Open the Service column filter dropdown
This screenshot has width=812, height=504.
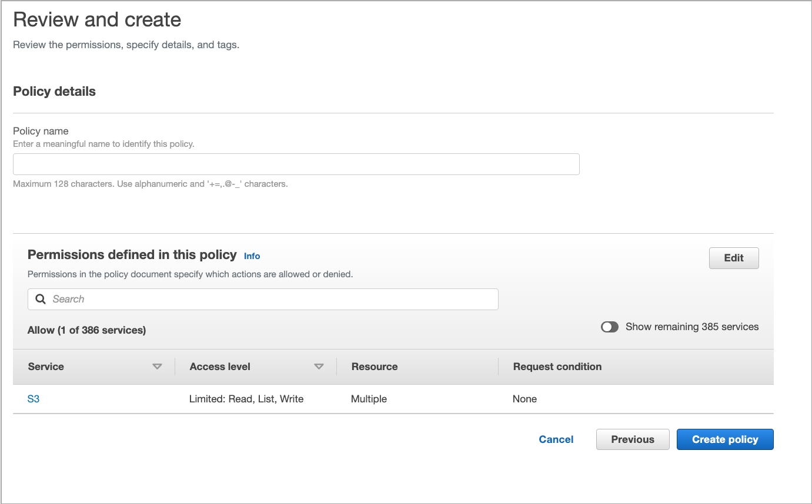[158, 366]
